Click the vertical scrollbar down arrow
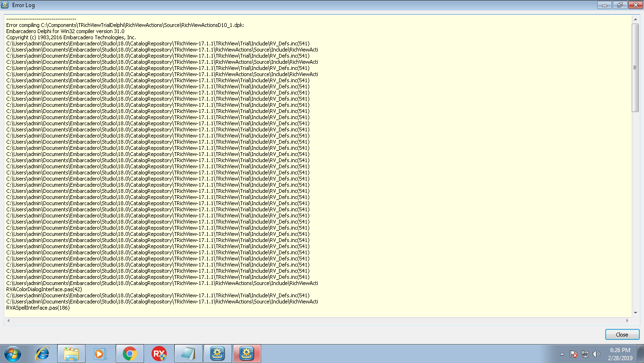 tap(635, 312)
